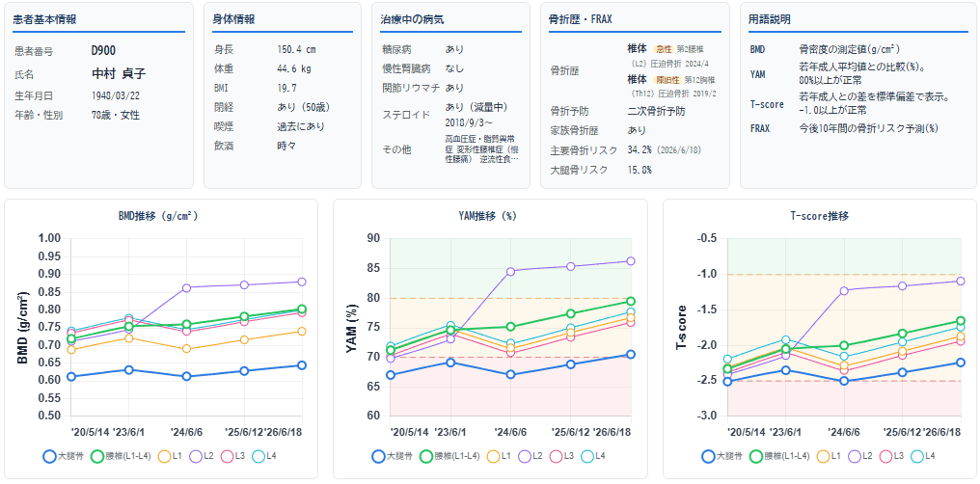Select 大腿骨 data point at '20/5/14 in BMD chart
The height and width of the screenshot is (484, 980).
coord(71,377)
